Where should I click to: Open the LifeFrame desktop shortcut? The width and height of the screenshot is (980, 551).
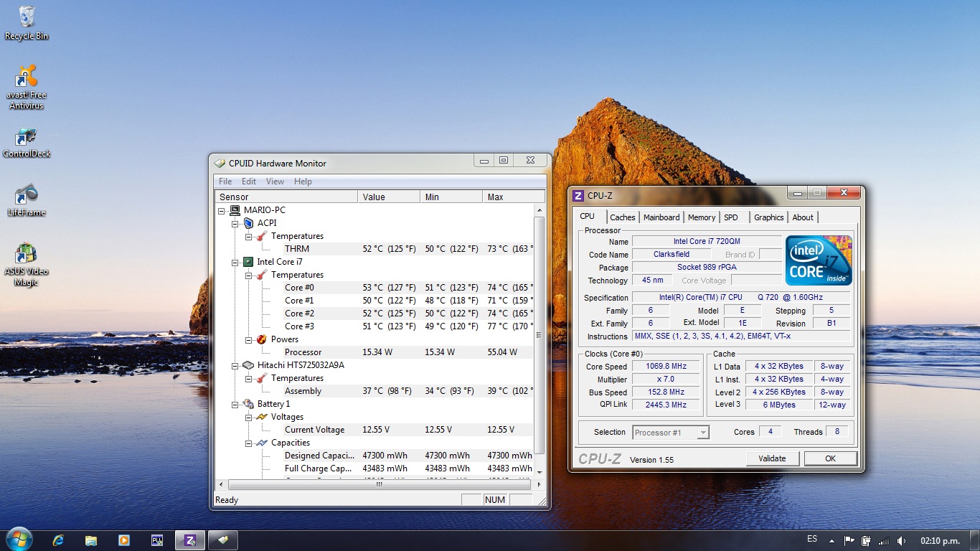tap(27, 200)
